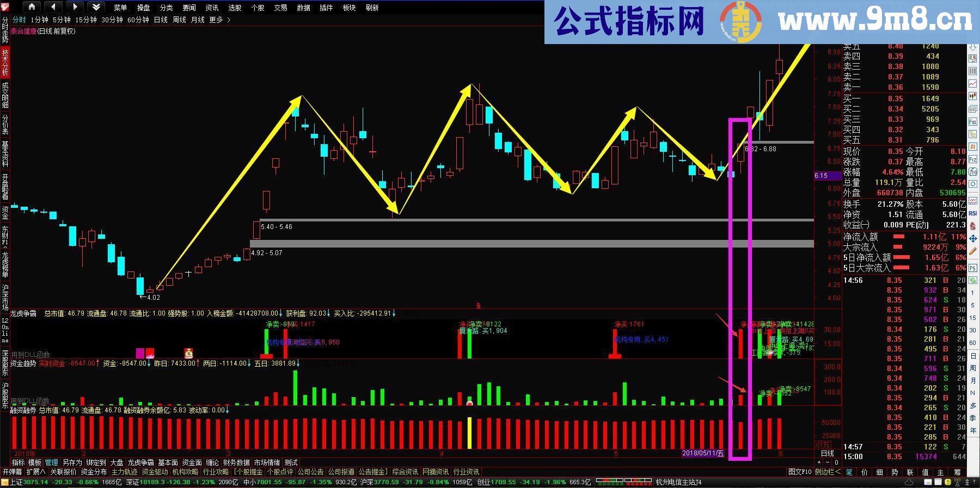
Task: Go forward with the right arrow icon
Action: (x=75, y=7)
